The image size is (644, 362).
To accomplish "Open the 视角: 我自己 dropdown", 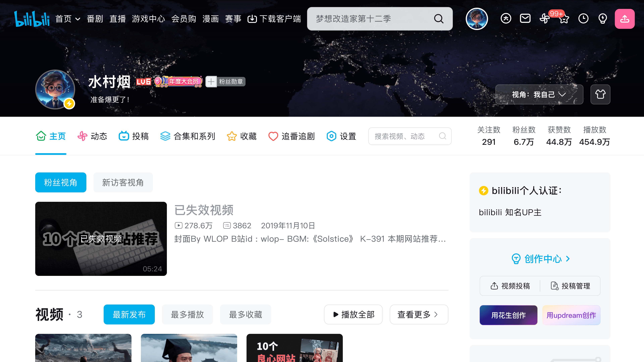I will 539,94.
